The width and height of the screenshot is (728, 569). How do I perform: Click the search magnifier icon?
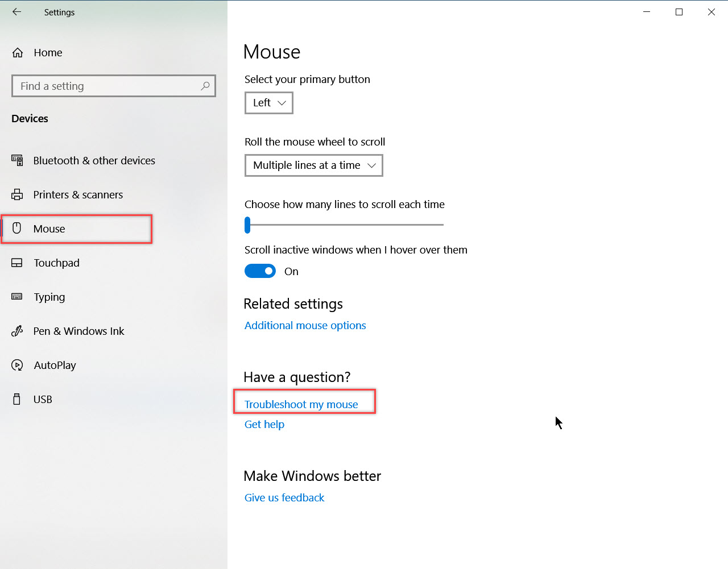[205, 86]
